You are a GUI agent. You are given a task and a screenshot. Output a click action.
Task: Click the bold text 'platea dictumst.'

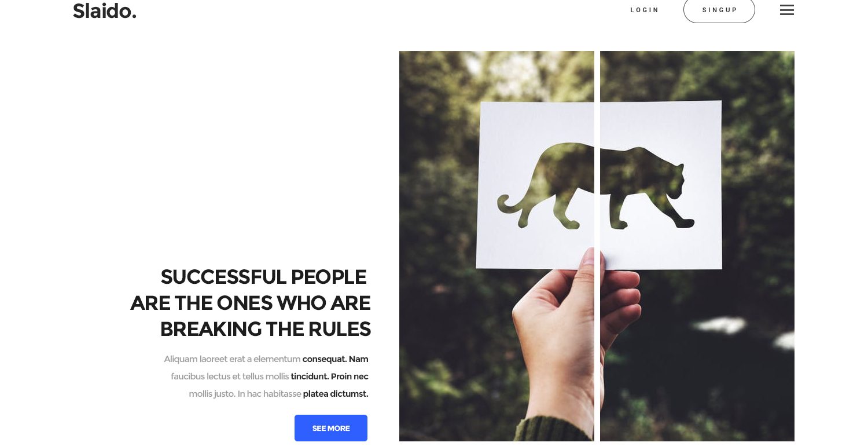336,394
